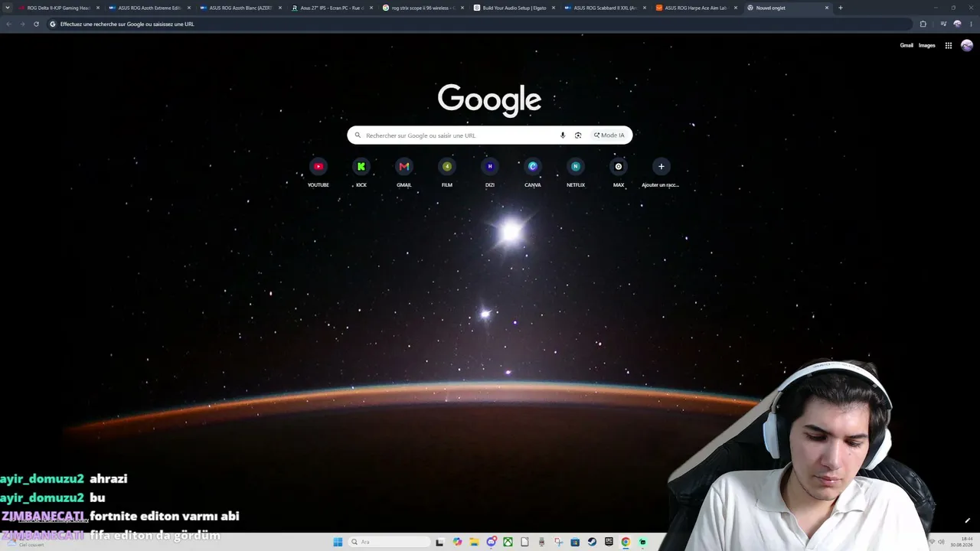Open File Explorer from the taskbar

[x=475, y=542]
